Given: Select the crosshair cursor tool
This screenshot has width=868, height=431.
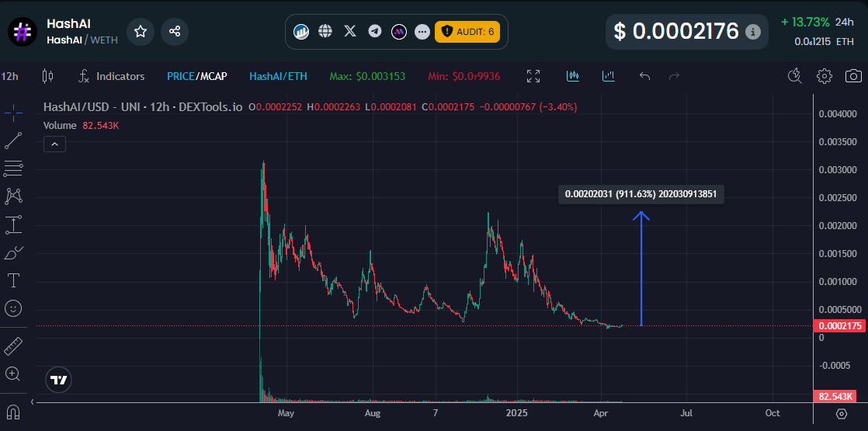Looking at the screenshot, I should [13, 113].
